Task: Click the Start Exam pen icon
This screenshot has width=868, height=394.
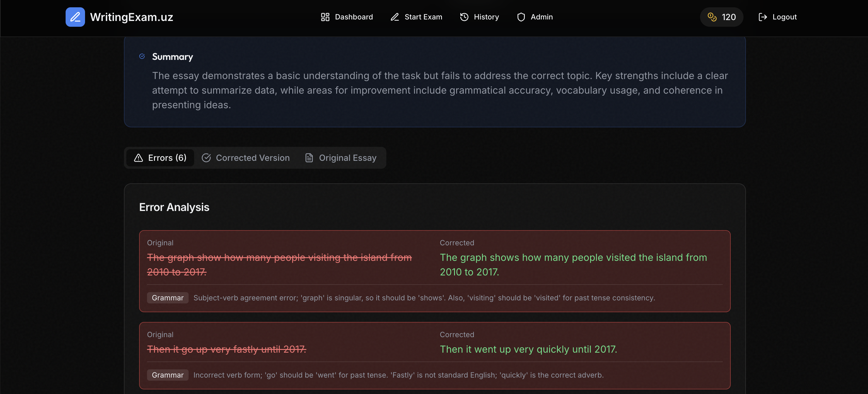Action: (x=394, y=17)
